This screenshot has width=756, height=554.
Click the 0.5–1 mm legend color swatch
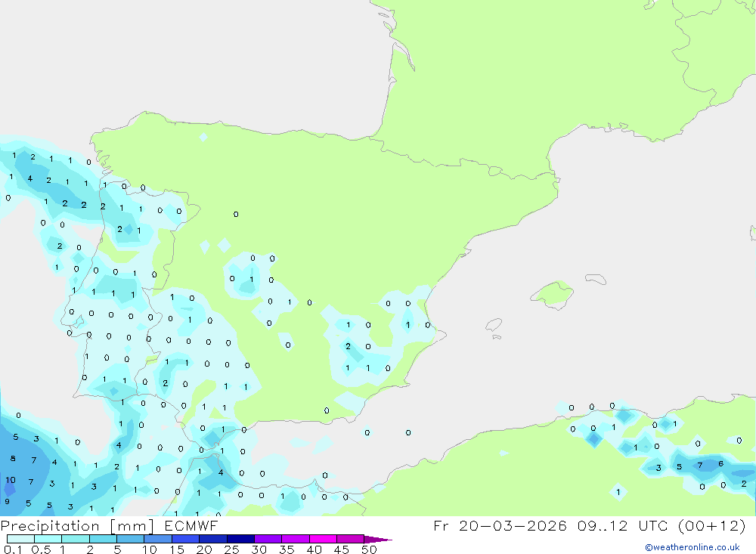(x=48, y=539)
